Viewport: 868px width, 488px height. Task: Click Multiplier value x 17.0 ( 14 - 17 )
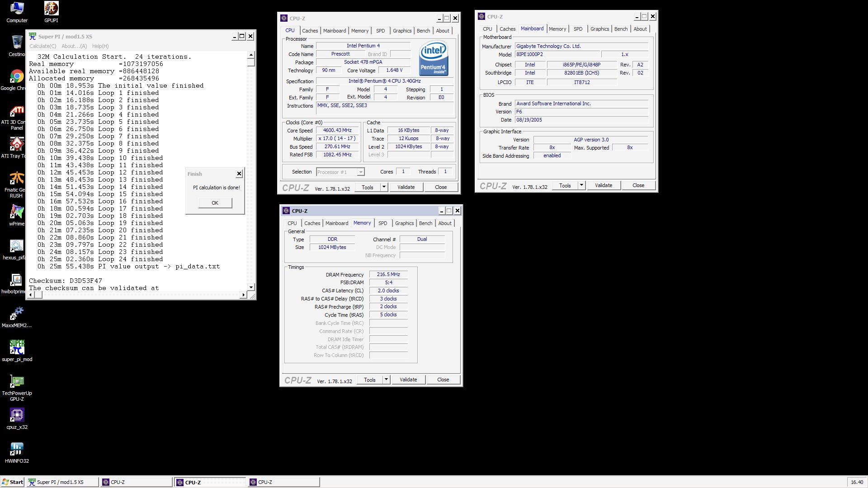[337, 138]
